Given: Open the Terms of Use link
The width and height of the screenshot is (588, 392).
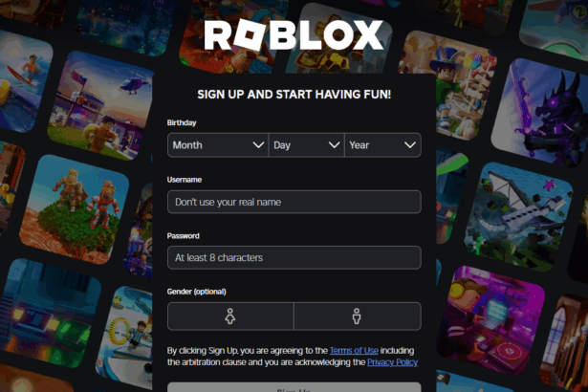Looking at the screenshot, I should (354, 350).
